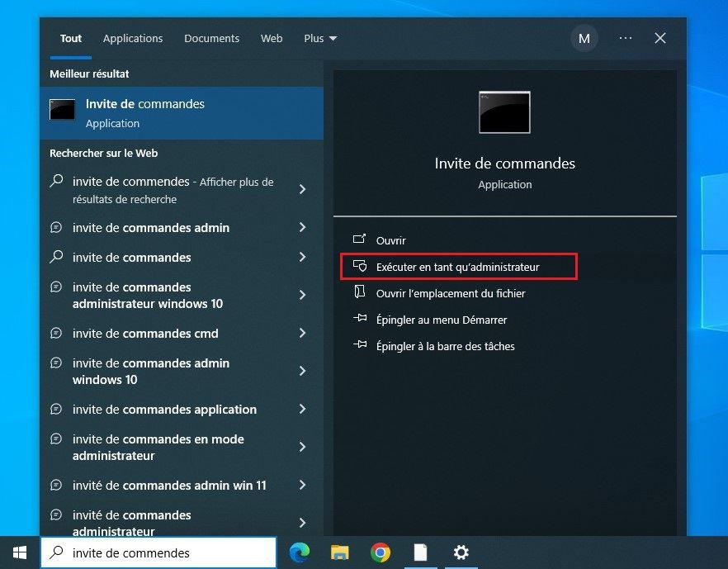Click the magnifier icon on the web search result

(x=56, y=181)
